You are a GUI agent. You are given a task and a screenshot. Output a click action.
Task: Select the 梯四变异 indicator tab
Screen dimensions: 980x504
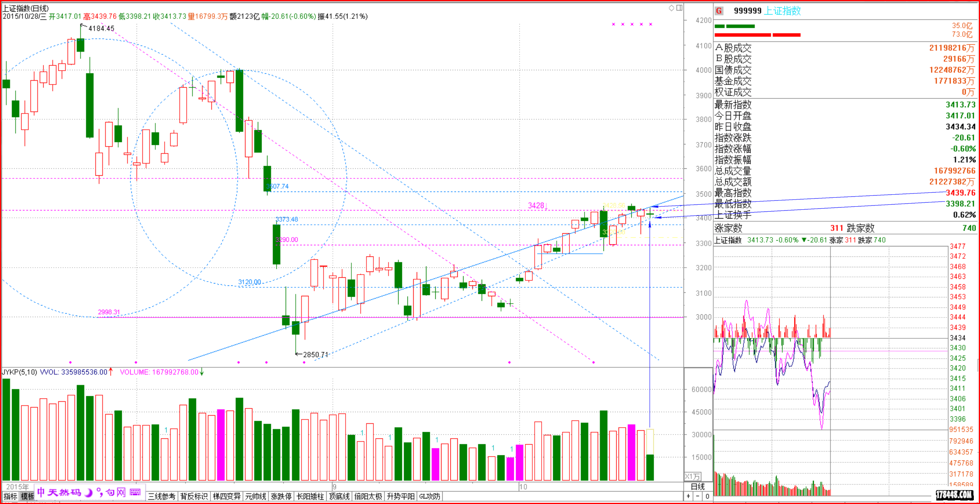point(227,497)
